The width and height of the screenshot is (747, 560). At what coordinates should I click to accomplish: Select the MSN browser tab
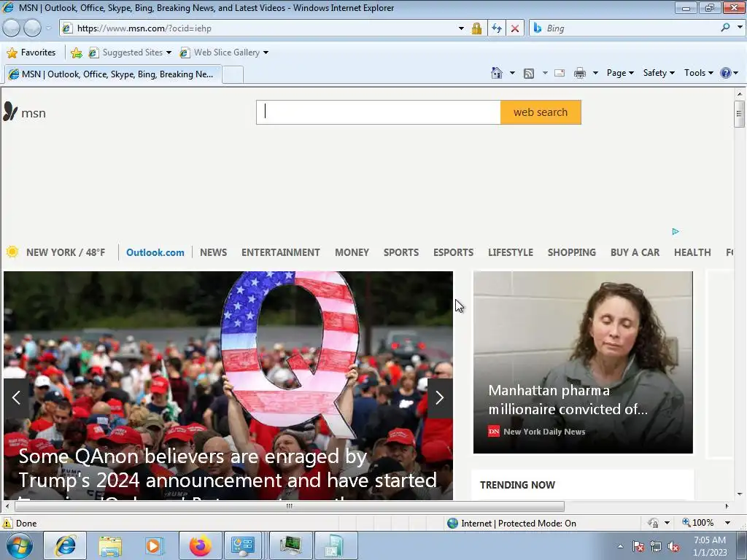[113, 74]
